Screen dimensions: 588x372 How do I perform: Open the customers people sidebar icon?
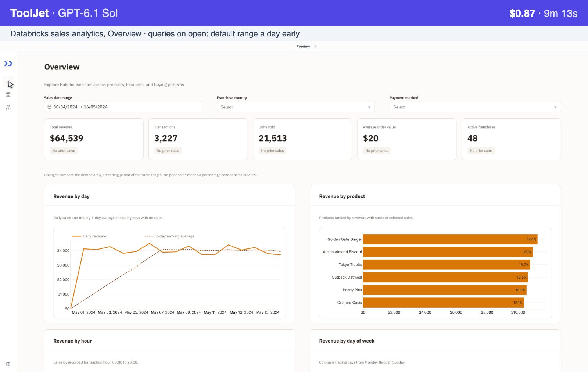8,107
